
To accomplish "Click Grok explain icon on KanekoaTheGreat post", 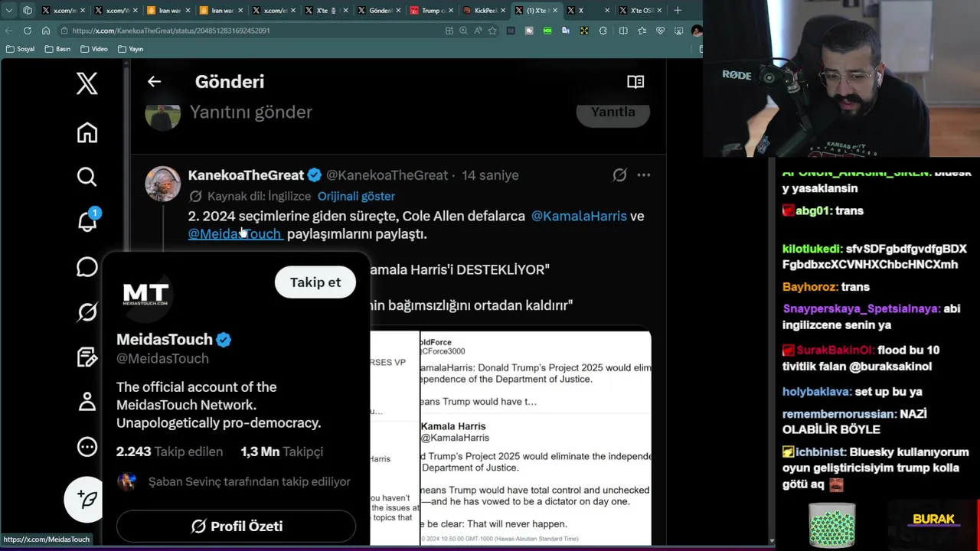I will (x=619, y=175).
